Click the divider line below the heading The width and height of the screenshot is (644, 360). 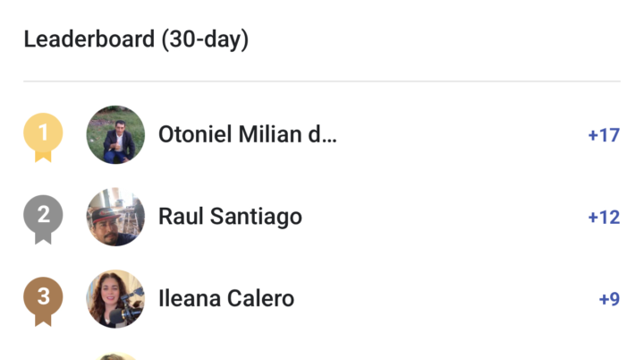coord(322,81)
